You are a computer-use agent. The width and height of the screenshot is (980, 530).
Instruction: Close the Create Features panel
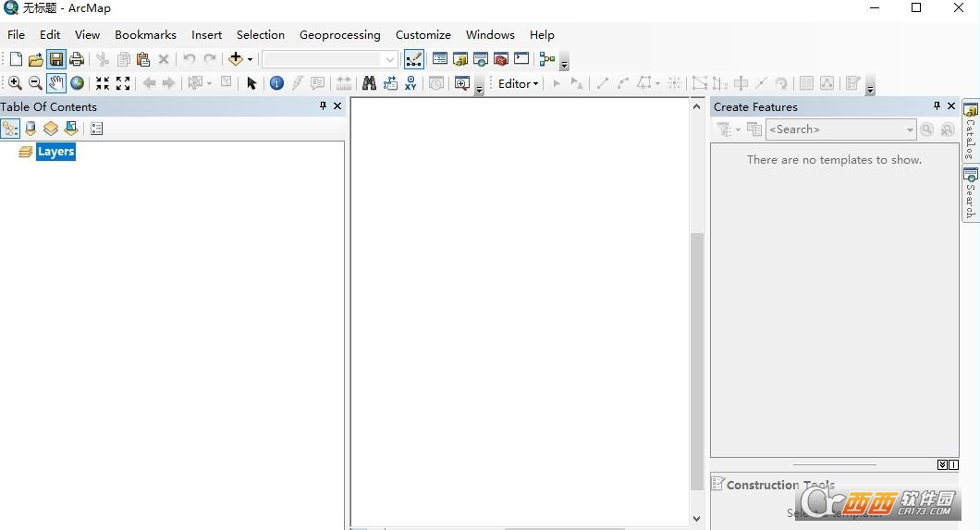[951, 106]
